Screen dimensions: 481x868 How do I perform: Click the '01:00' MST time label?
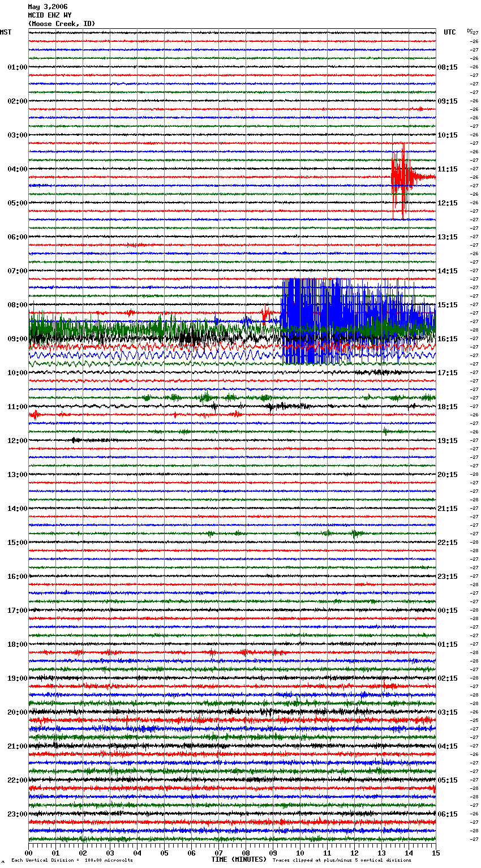click(18, 67)
